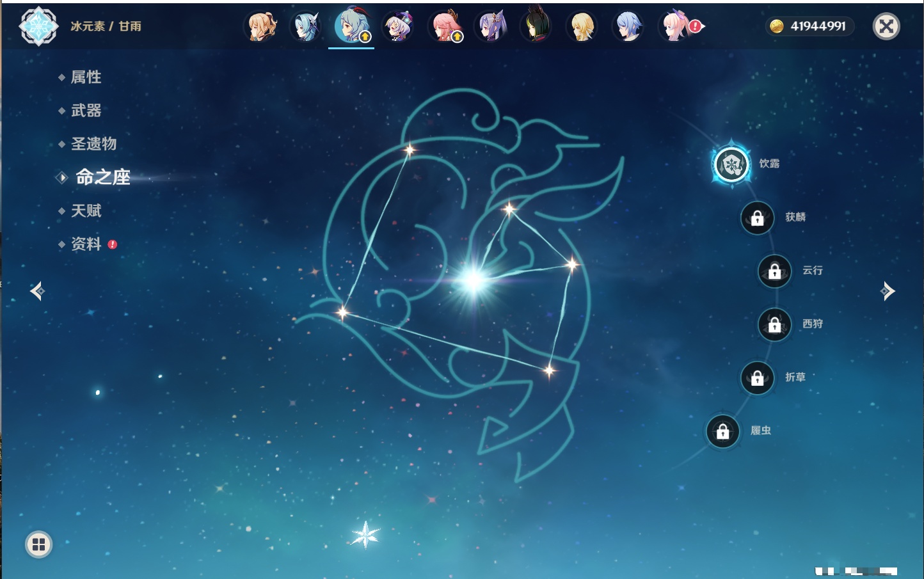Open the locked 西狩 constellation node
Viewport: 924px width, 579px height.
(x=775, y=325)
